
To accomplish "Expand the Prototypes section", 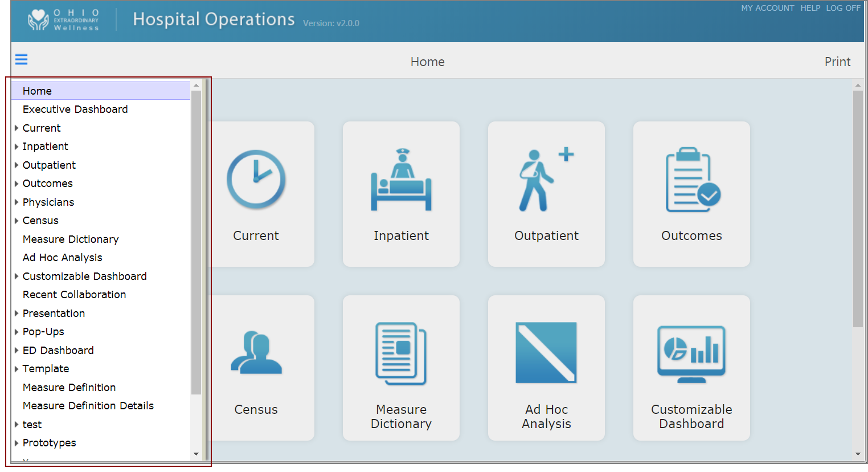I will point(17,442).
